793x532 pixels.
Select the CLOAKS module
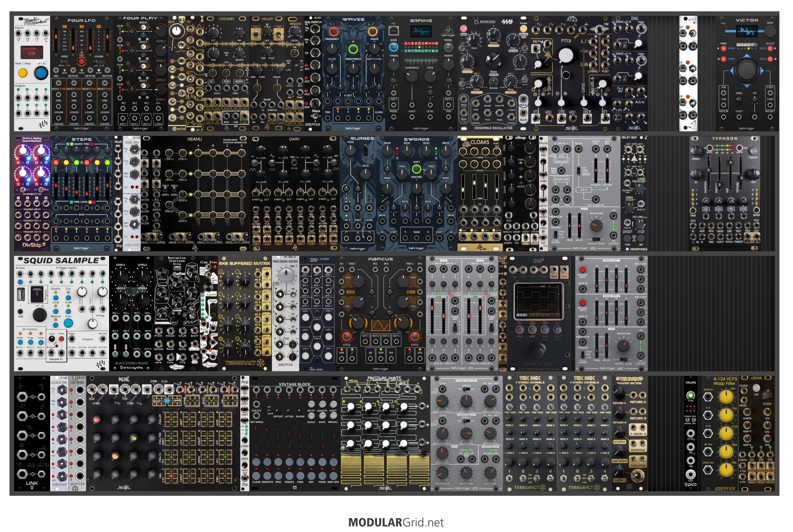coord(480,193)
